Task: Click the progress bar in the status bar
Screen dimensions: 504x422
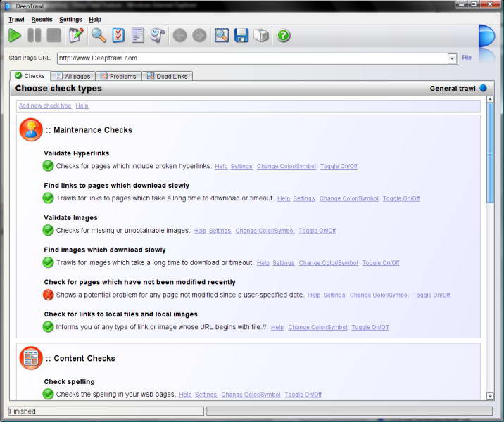Action: (349, 411)
